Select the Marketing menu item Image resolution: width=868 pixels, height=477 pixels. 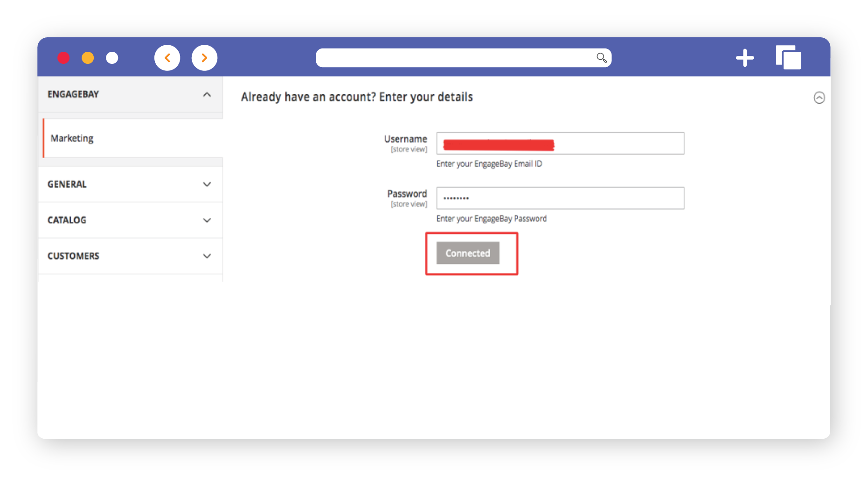point(72,138)
